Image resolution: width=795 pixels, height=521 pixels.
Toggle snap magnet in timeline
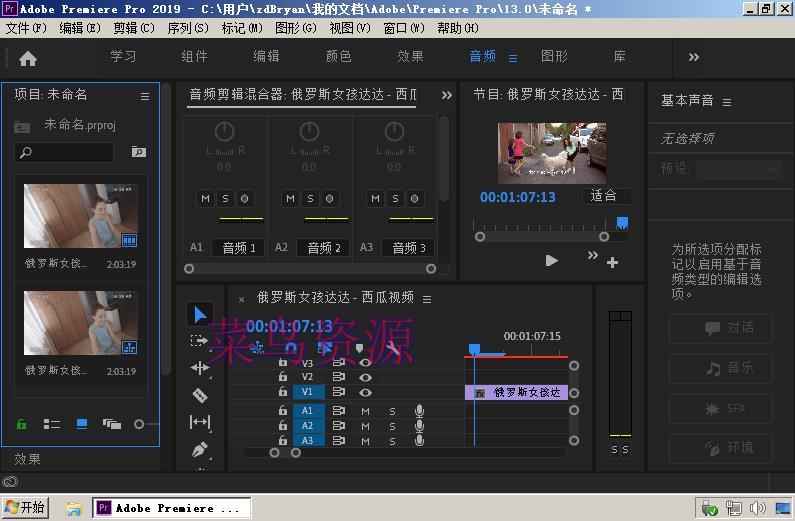coord(291,348)
